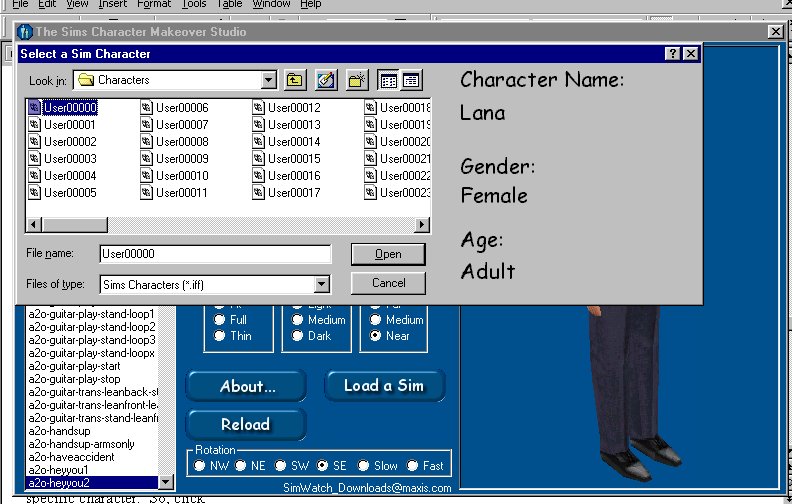Select Medium zoom radio button above Near
This screenshot has width=792, height=504.
pos(375,320)
